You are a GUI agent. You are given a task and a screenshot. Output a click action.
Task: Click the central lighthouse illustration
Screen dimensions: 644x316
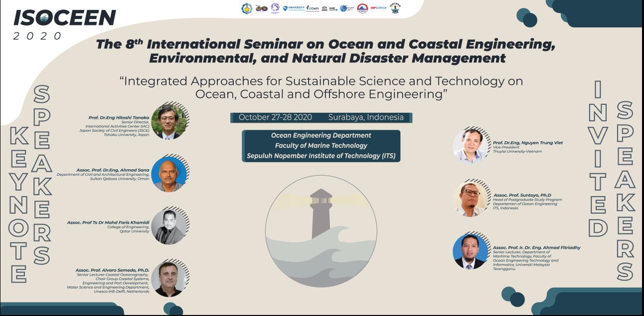coord(321,231)
